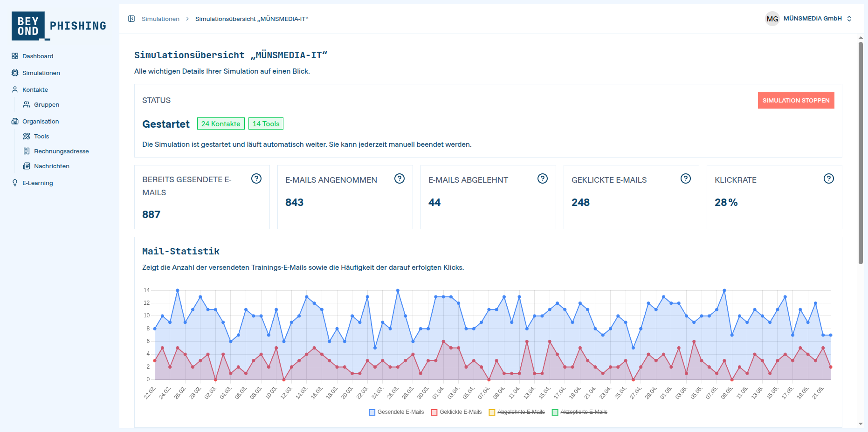Click the Organisation building icon
The image size is (868, 432).
15,121
